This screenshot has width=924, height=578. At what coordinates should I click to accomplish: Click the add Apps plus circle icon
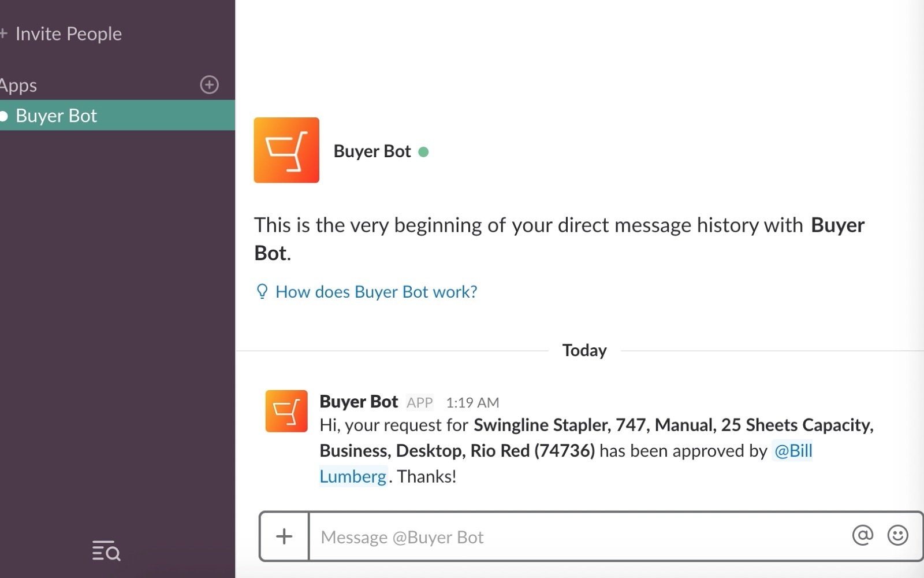pos(209,85)
